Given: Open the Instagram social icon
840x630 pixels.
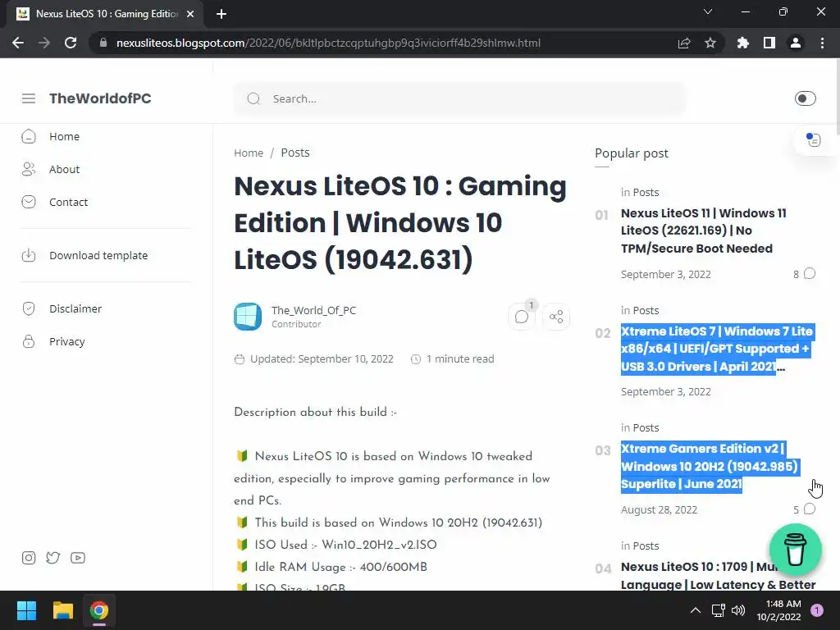Looking at the screenshot, I should (29, 558).
